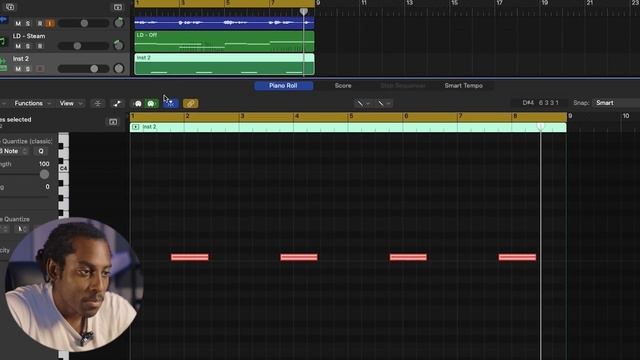Open the command-click tool menu

coord(384,104)
